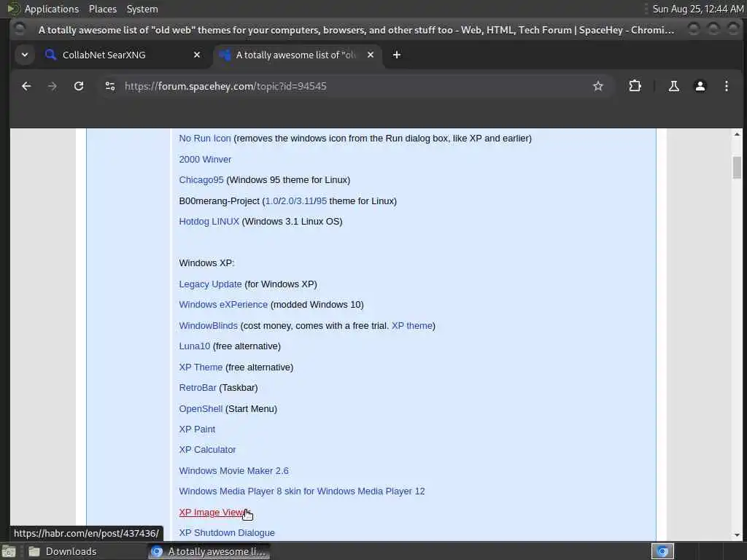Open Chromium's three-dot menu

point(726,86)
